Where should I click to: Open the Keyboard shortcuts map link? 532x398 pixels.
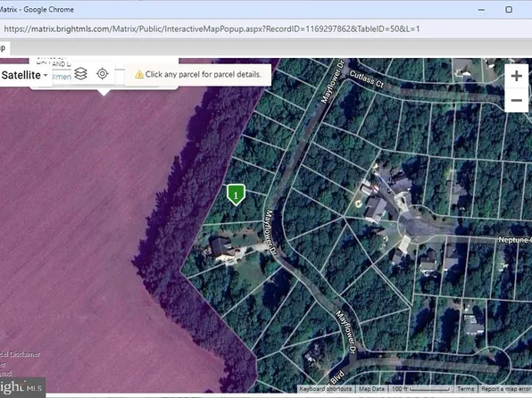coord(326,389)
